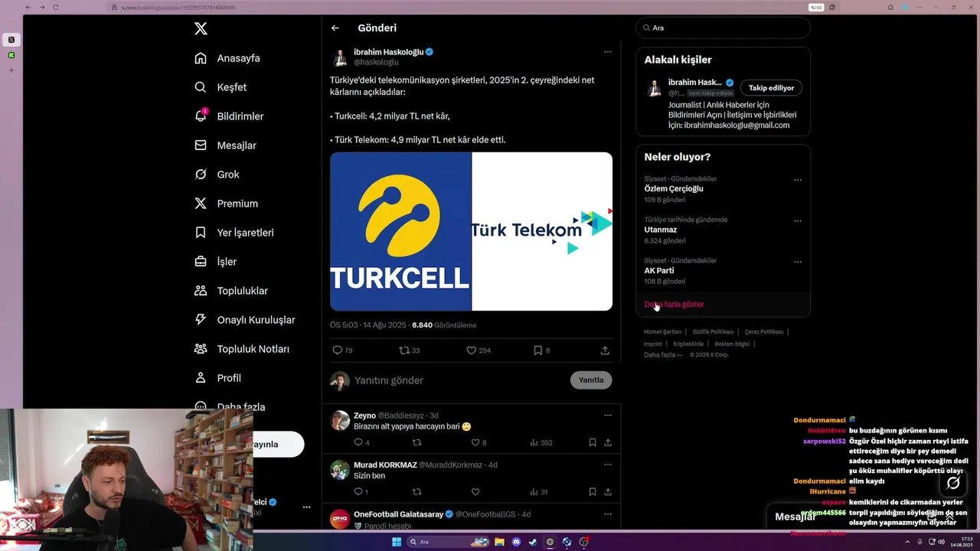
Task: Expand Daha fazla footer menu
Action: click(663, 355)
